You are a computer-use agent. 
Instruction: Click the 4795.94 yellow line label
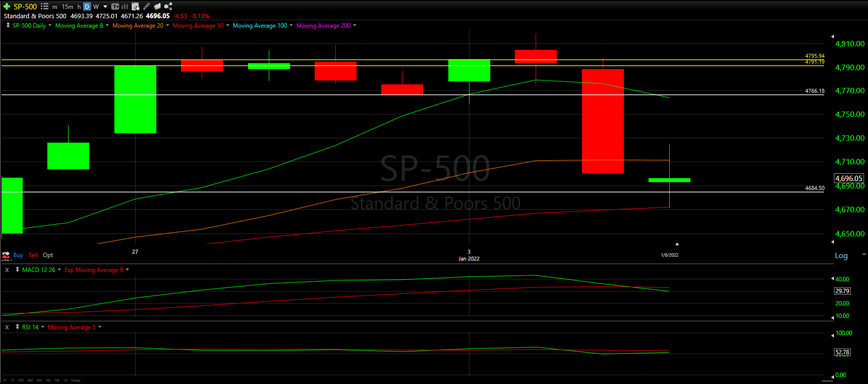pyautogui.click(x=815, y=56)
